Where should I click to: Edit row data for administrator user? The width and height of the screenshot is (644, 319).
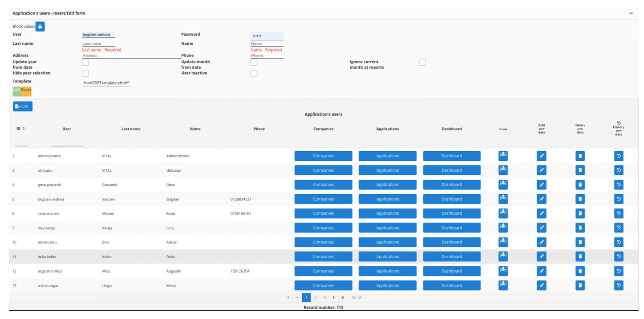point(541,156)
